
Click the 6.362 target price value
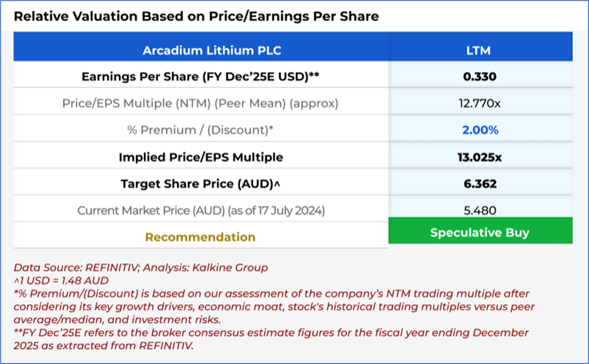(x=480, y=184)
